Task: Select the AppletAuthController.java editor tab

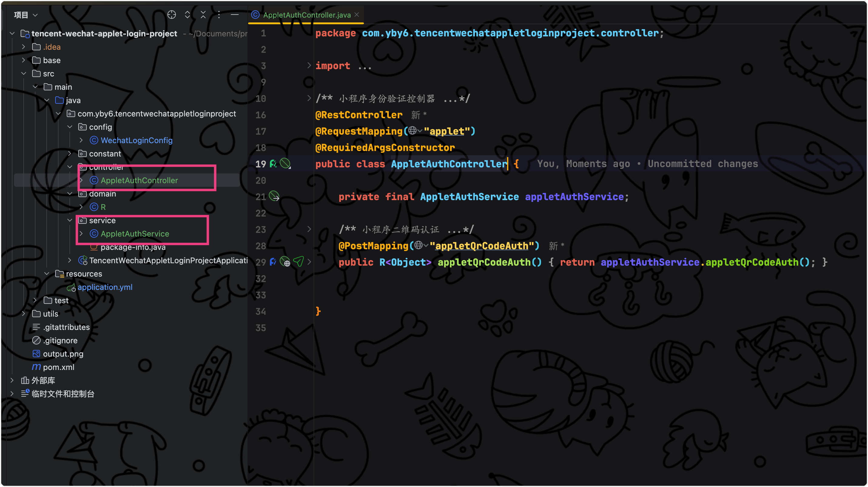Action: point(306,15)
